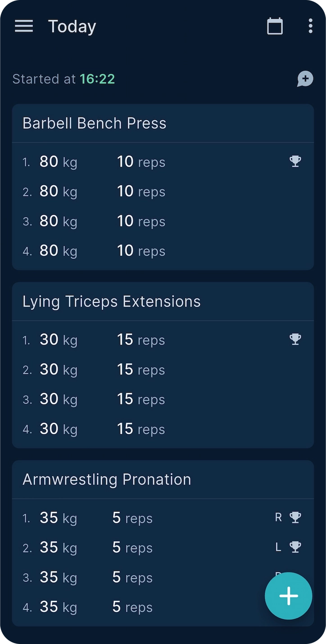The width and height of the screenshot is (326, 644).
Task: Open the three-dot overflow menu
Action: [310, 26]
